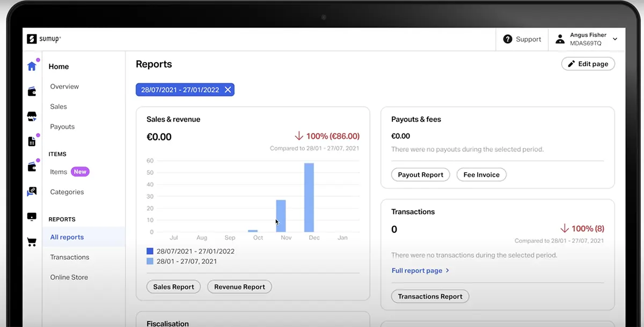Click the 'Sales & revenue' card title
The height and width of the screenshot is (327, 644).
pos(173,120)
